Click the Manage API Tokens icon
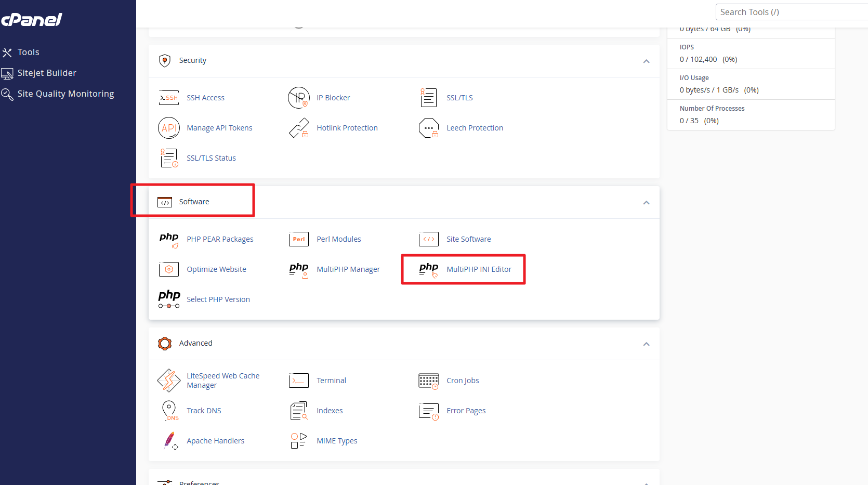This screenshot has width=868, height=485. tap(169, 128)
